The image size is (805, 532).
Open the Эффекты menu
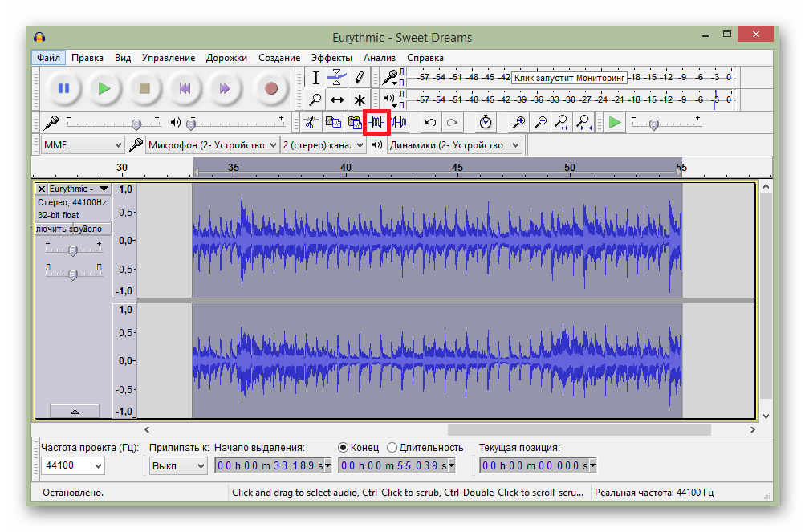click(331, 58)
